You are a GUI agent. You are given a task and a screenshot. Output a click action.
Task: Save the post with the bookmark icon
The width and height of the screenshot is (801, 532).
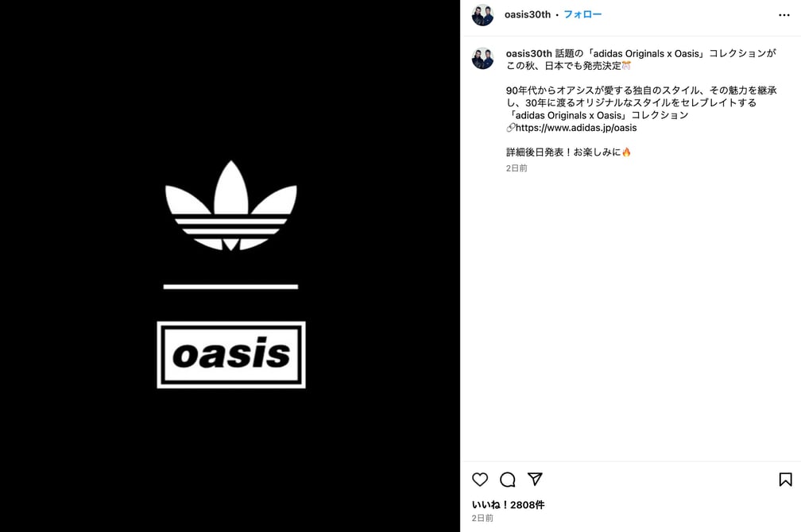point(785,480)
